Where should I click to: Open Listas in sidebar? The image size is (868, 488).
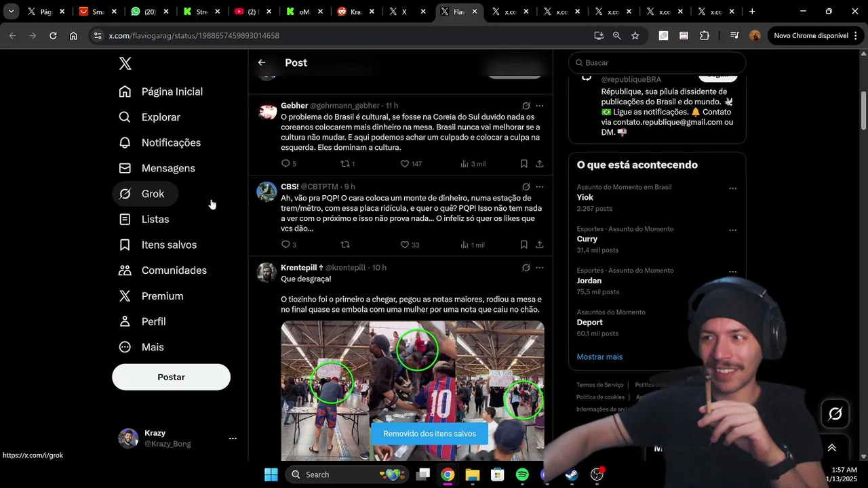pyautogui.click(x=144, y=219)
